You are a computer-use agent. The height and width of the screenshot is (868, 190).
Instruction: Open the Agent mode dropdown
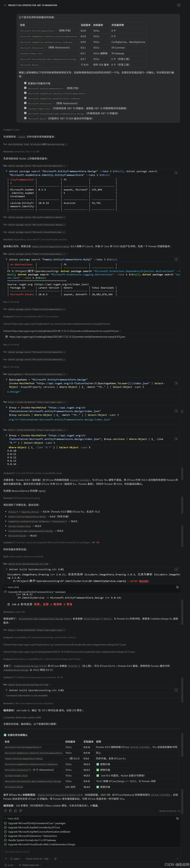tap(16, 859)
